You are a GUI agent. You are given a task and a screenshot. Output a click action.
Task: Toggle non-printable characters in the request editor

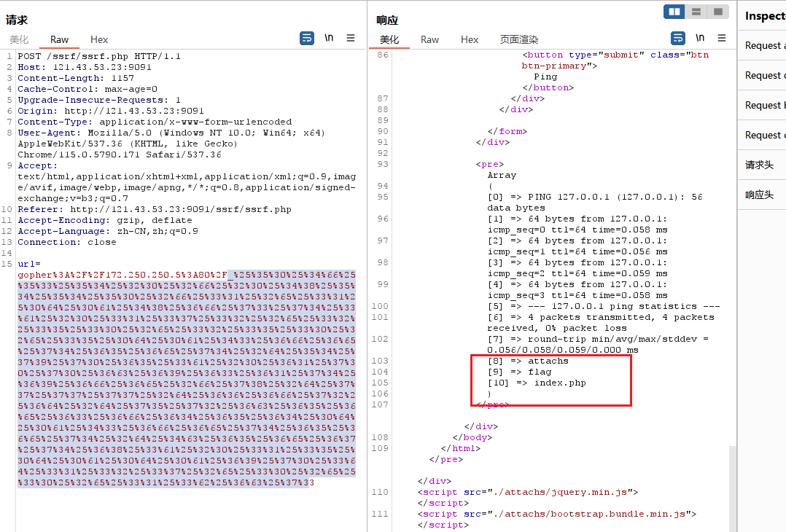click(x=329, y=38)
